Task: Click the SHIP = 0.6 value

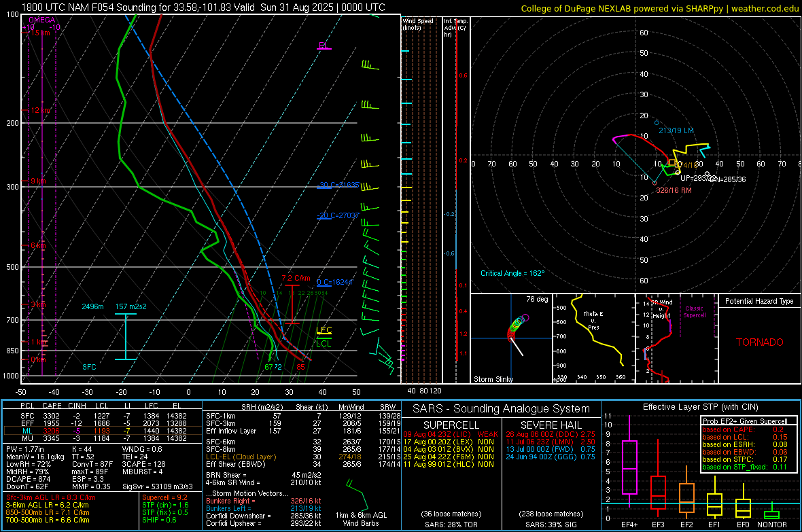Action: point(159,520)
